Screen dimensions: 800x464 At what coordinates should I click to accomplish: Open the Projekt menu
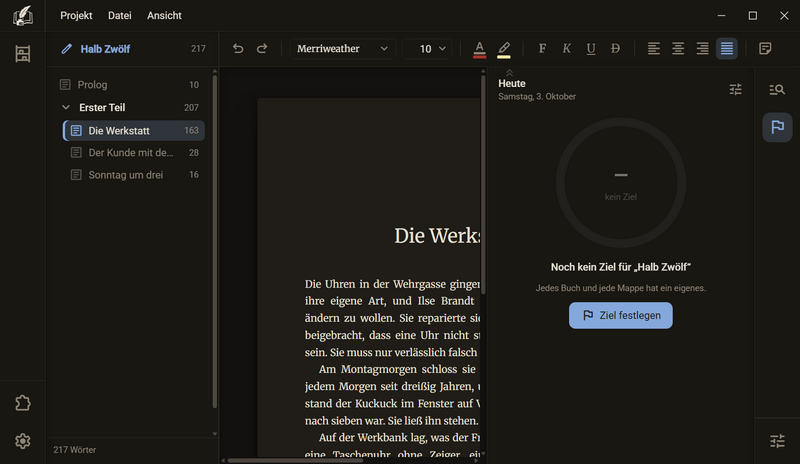(76, 15)
